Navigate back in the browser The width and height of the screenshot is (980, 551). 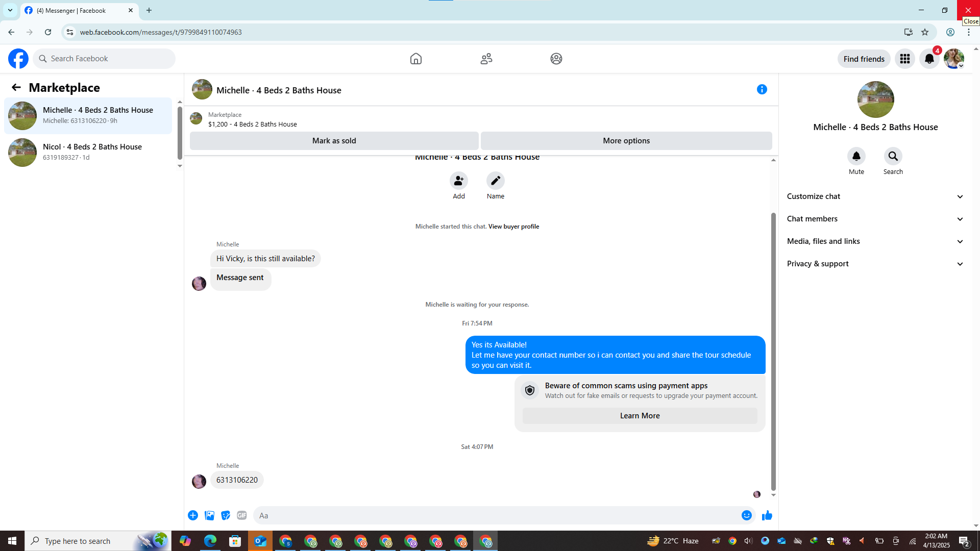pyautogui.click(x=11, y=32)
